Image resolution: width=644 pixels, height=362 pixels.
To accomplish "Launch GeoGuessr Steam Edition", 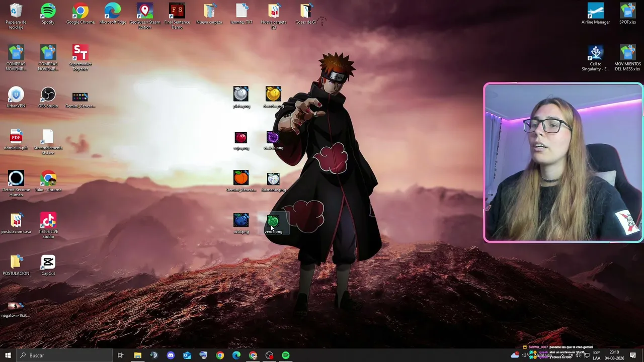I will coord(145,16).
